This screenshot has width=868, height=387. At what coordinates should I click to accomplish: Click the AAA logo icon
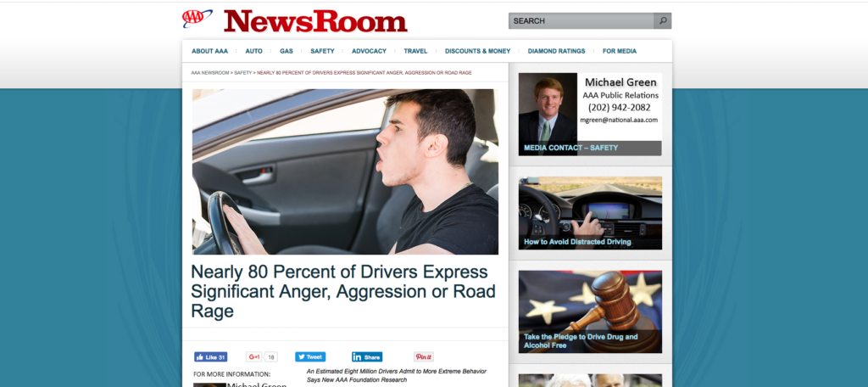click(x=198, y=18)
